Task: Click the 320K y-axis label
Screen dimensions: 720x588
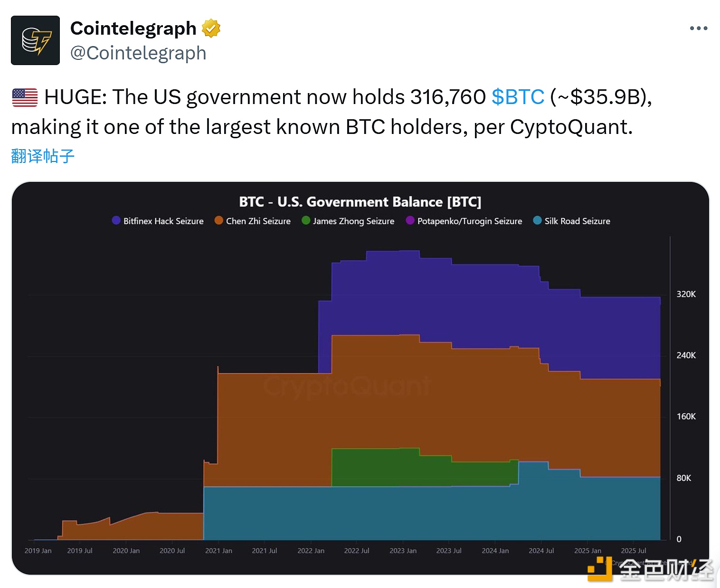Action: [686, 294]
